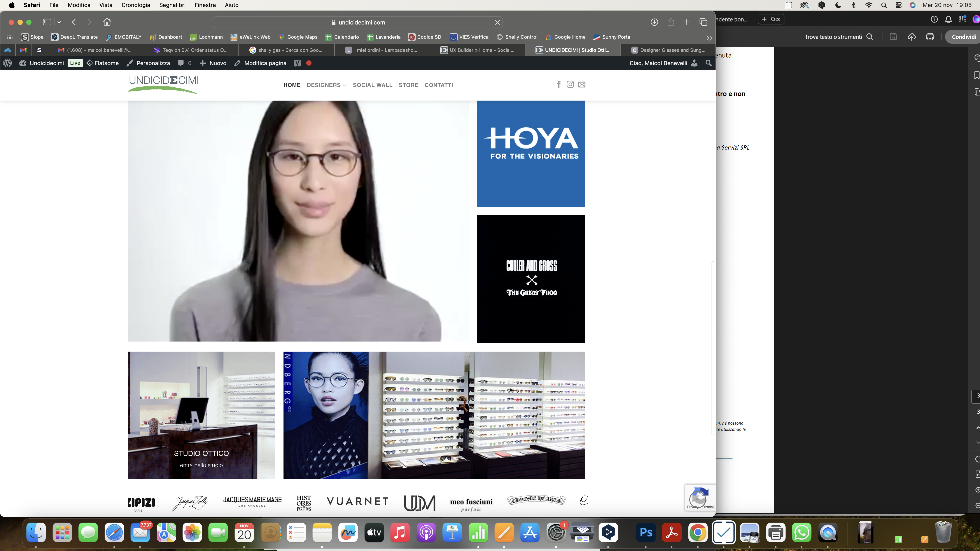Click the email envelope icon in site header
The width and height of the screenshot is (980, 551).
click(x=582, y=84)
